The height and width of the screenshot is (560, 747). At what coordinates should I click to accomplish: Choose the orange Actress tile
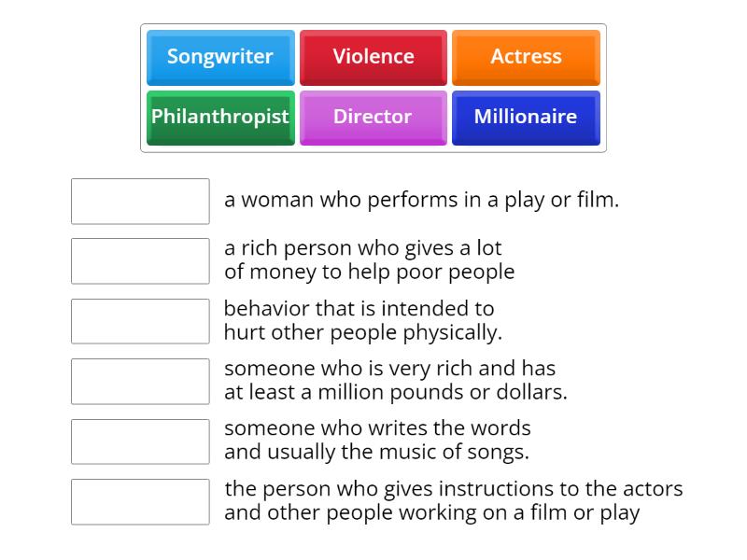coord(526,58)
